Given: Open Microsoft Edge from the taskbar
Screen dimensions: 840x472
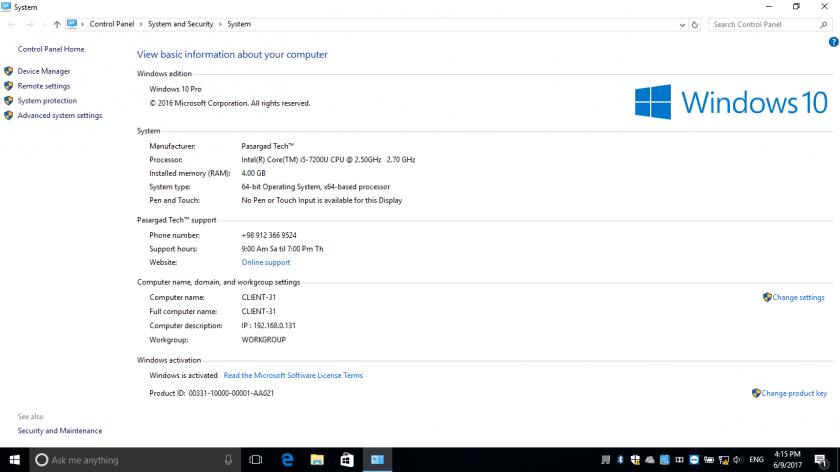Looking at the screenshot, I should click(287, 460).
